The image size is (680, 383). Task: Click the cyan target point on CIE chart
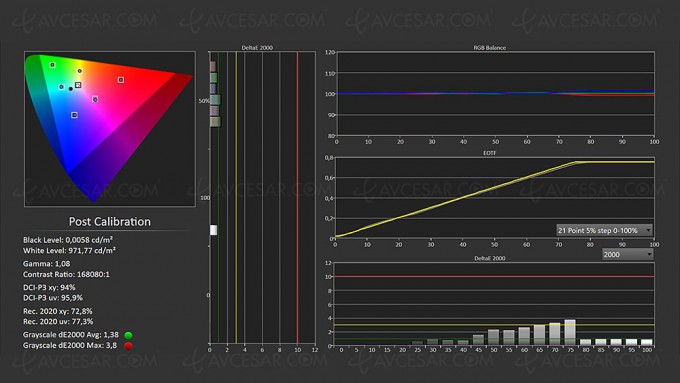(62, 87)
